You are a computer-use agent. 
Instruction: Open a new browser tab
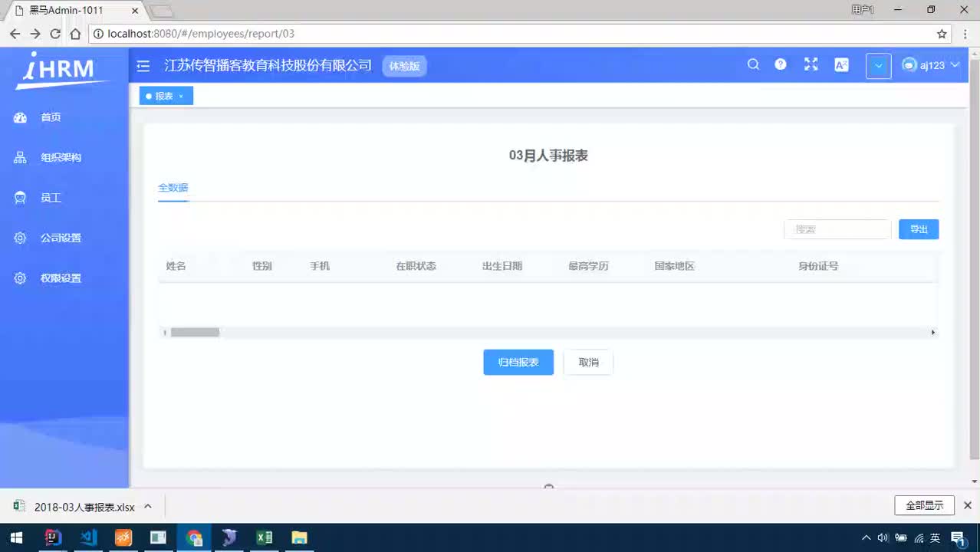coord(162,11)
